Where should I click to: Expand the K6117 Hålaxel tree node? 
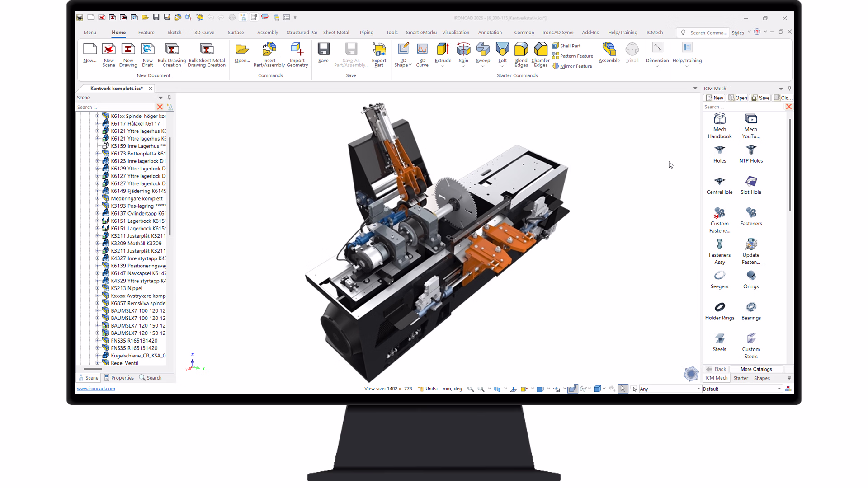tap(98, 123)
